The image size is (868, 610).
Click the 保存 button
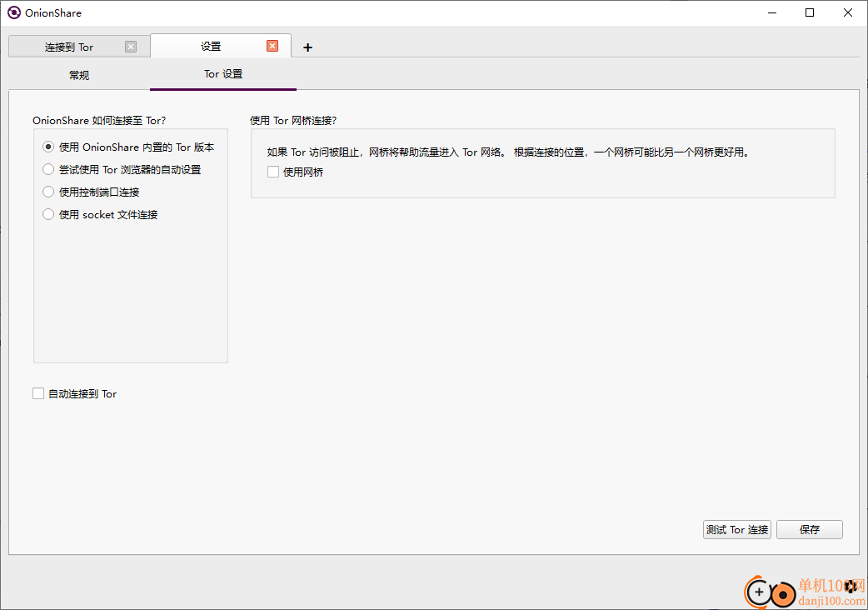click(810, 530)
